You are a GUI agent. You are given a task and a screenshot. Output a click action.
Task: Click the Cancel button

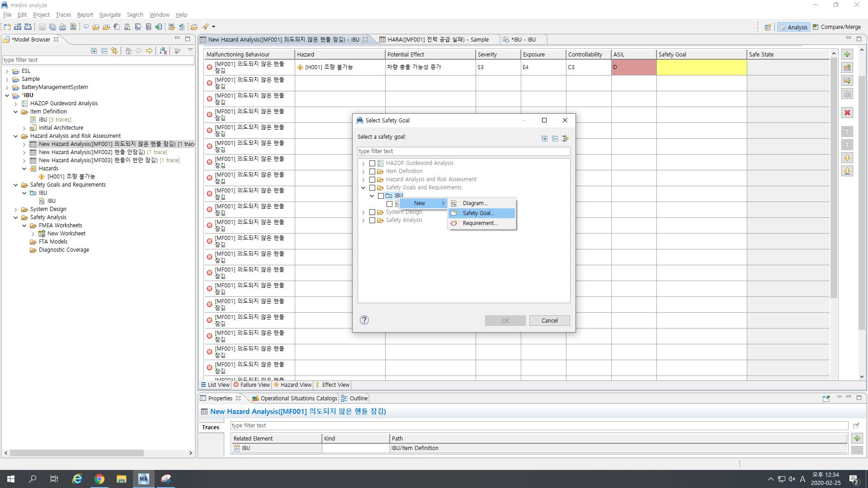click(549, 320)
